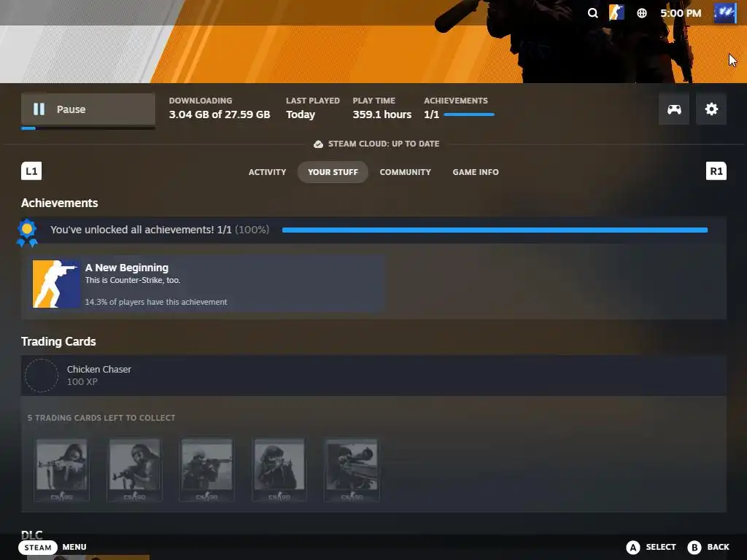The height and width of the screenshot is (560, 747).
Task: Click the R1 bumper tab indicator
Action: [x=716, y=171]
